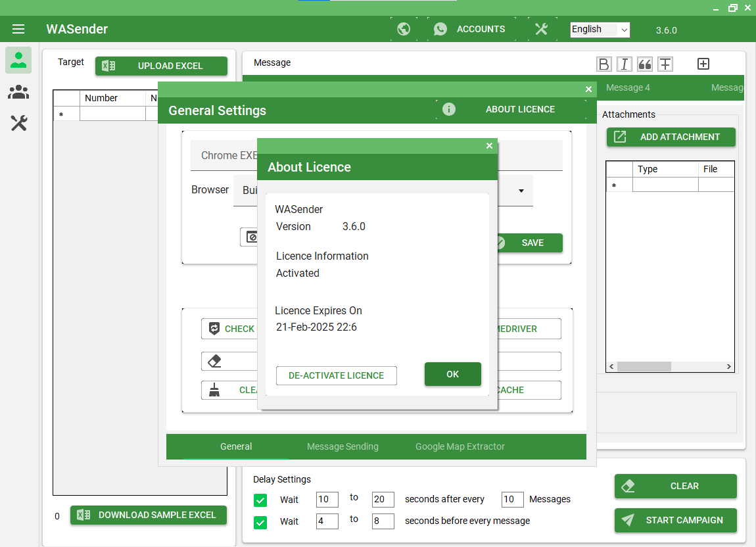Open ACCOUNTS with WhatsApp icon

click(x=471, y=29)
